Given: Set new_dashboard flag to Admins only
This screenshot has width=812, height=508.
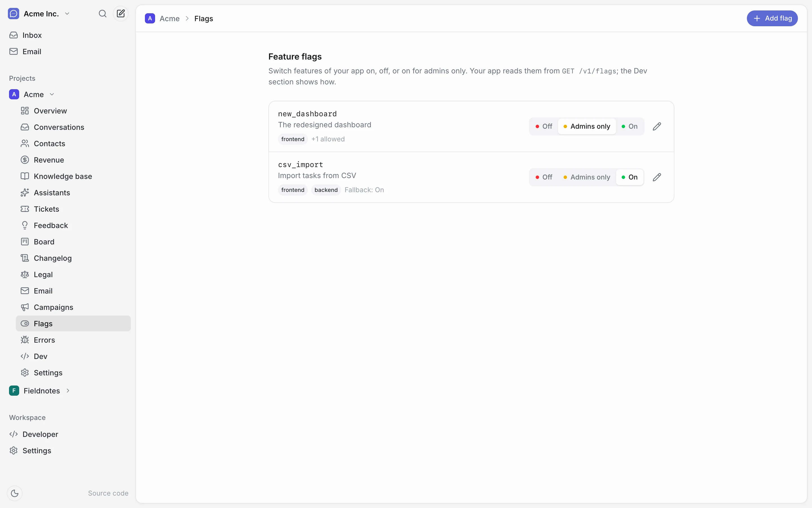Looking at the screenshot, I should click(x=586, y=126).
